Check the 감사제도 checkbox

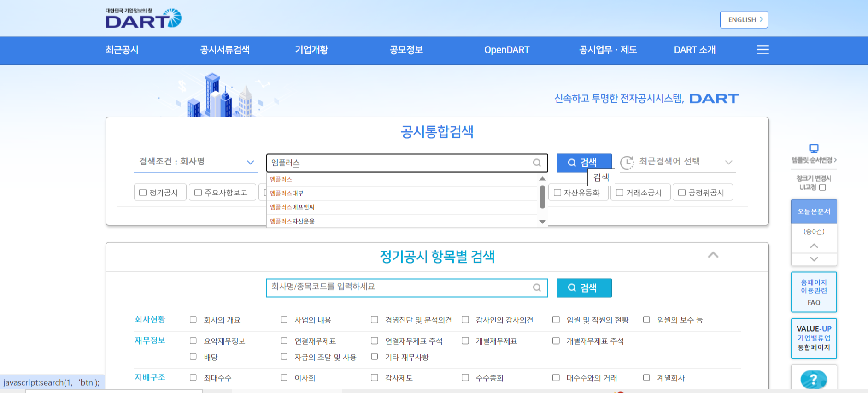pos(375,377)
